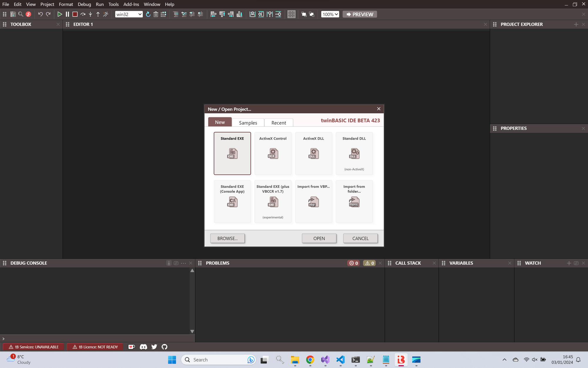Click the trash bin icon in the toolbar
The image size is (588, 368).
(x=156, y=14)
